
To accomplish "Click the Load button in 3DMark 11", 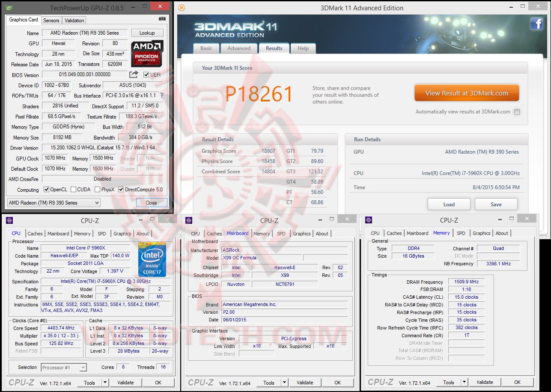I will point(449,204).
